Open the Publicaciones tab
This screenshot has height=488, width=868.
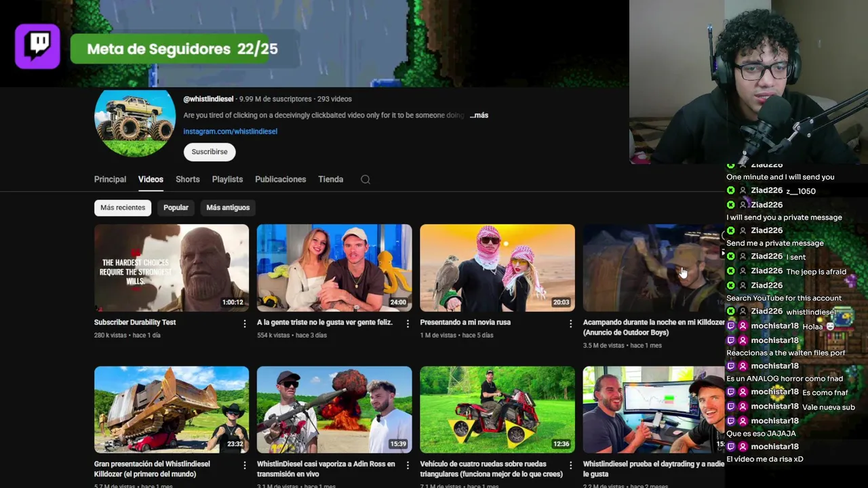coord(280,180)
